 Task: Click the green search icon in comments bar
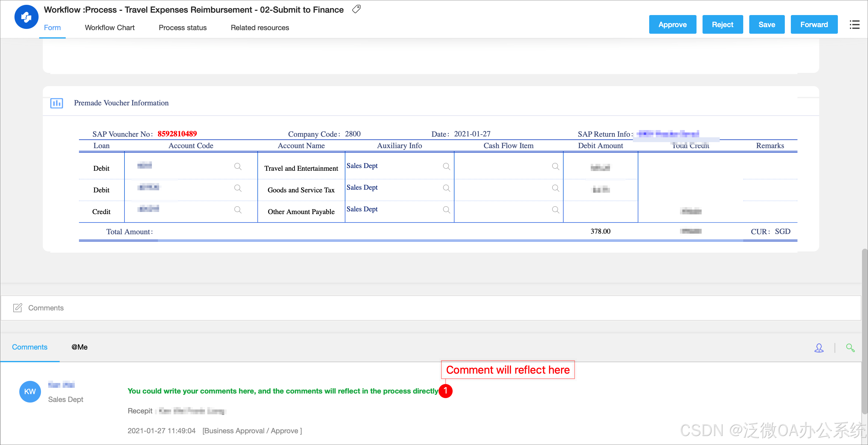pos(850,348)
